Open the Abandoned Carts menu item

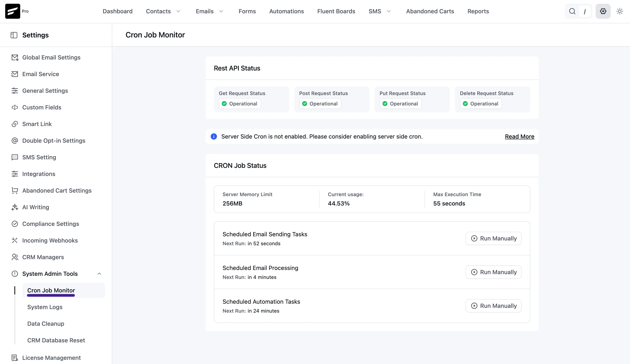point(430,11)
